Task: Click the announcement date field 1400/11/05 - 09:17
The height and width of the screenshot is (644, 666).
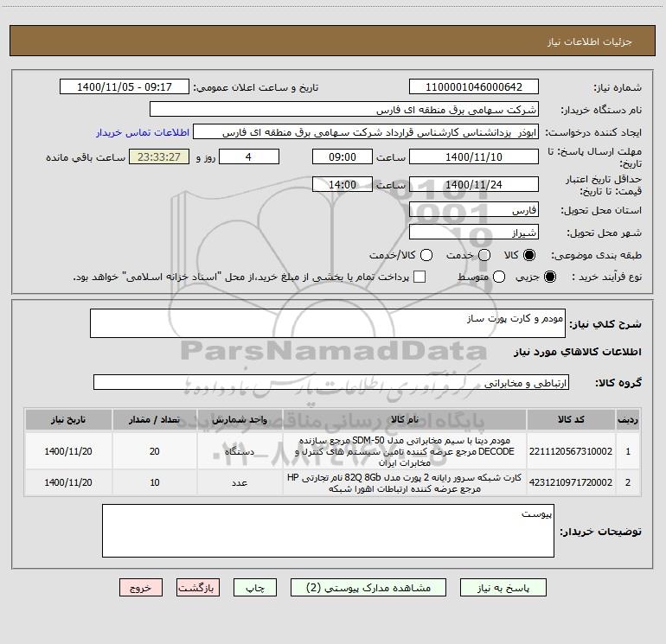Action: point(124,87)
